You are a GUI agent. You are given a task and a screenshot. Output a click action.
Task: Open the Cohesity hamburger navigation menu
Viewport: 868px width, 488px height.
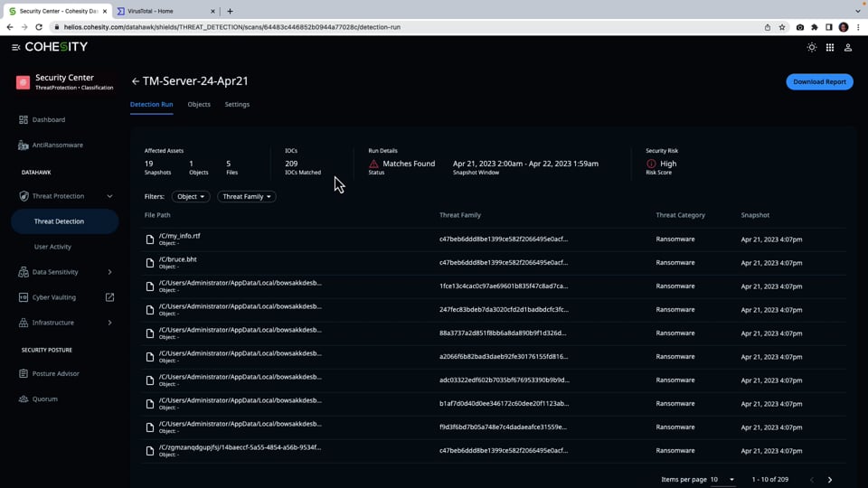click(x=15, y=48)
